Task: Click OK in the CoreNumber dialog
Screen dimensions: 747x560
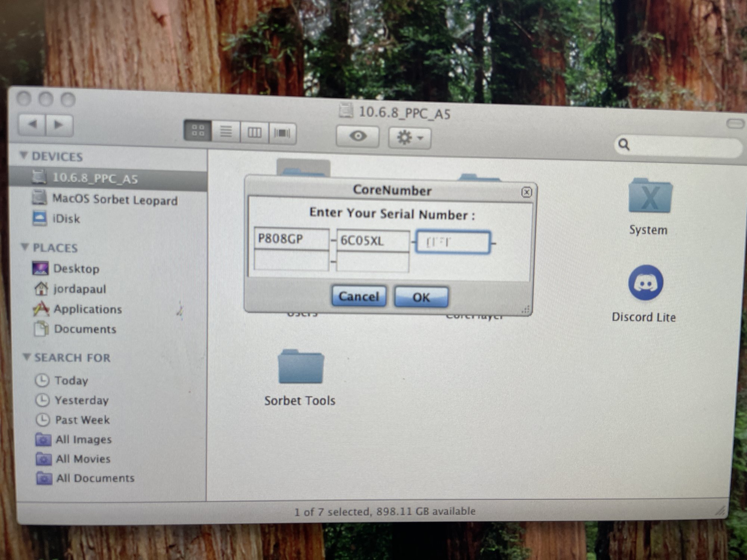Action: click(421, 298)
